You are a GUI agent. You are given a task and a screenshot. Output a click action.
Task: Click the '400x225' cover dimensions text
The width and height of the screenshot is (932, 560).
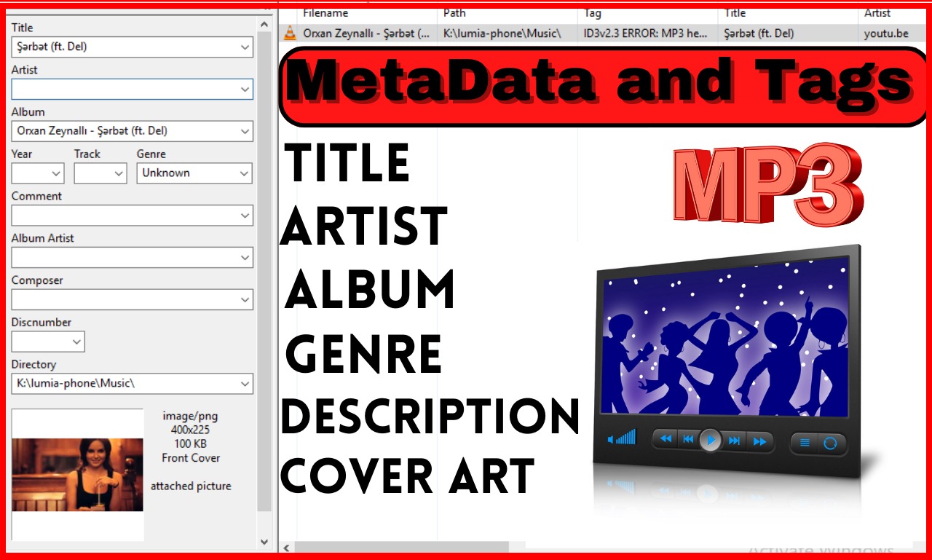190,430
